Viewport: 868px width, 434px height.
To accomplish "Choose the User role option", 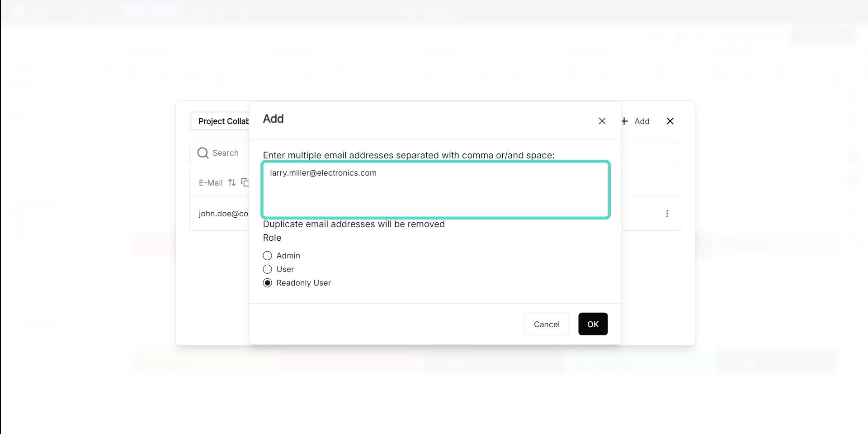I will [x=268, y=269].
